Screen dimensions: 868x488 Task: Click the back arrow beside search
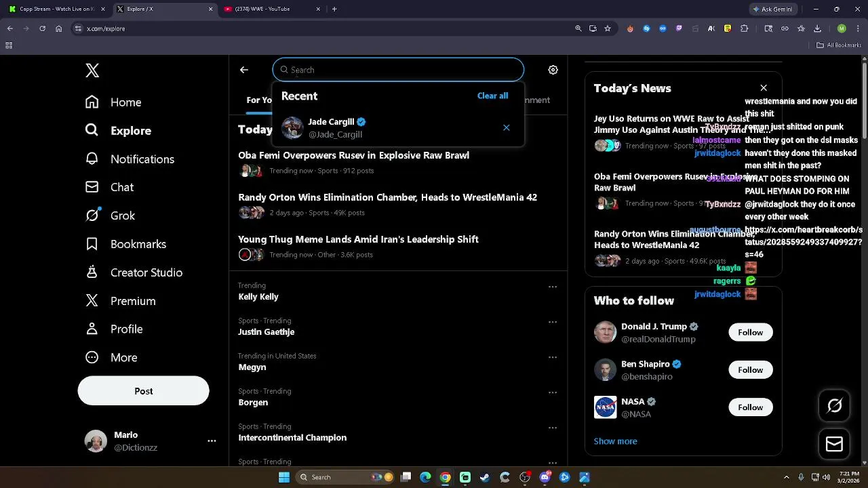pos(244,70)
